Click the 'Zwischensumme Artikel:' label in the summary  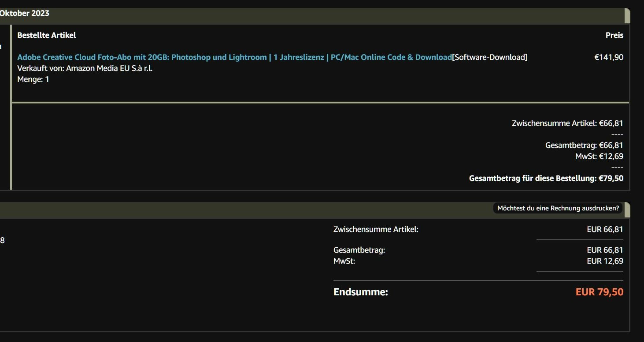[376, 229]
